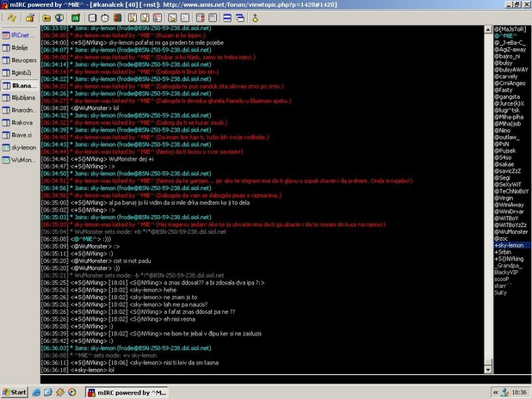The height and width of the screenshot is (399, 532).
Task: Switch to the #ljubljana channel
Action: click(x=19, y=98)
